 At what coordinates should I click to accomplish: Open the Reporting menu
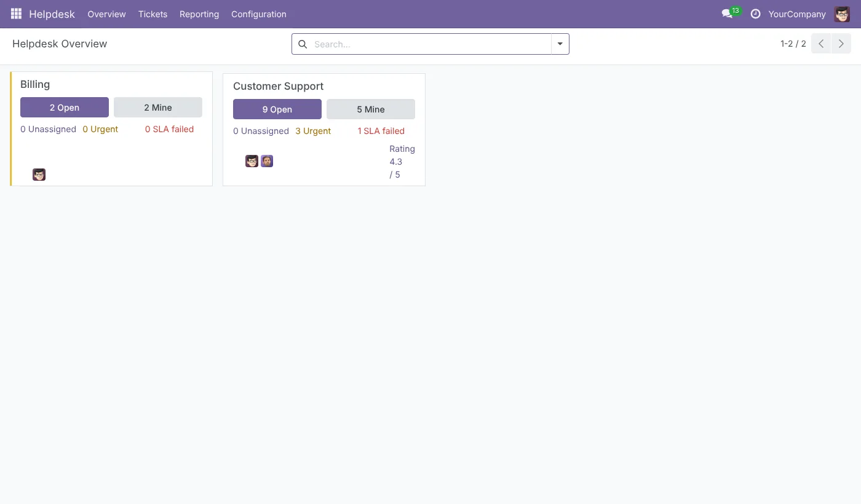pos(199,14)
